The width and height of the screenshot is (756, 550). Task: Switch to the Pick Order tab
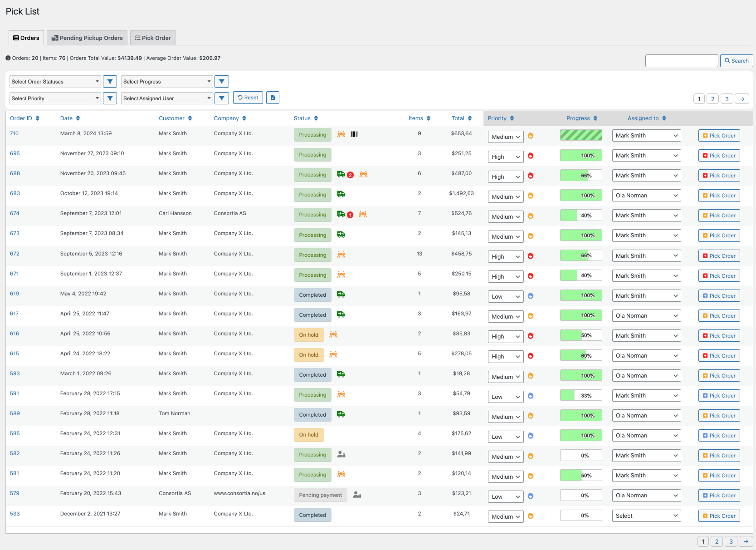[x=153, y=38]
